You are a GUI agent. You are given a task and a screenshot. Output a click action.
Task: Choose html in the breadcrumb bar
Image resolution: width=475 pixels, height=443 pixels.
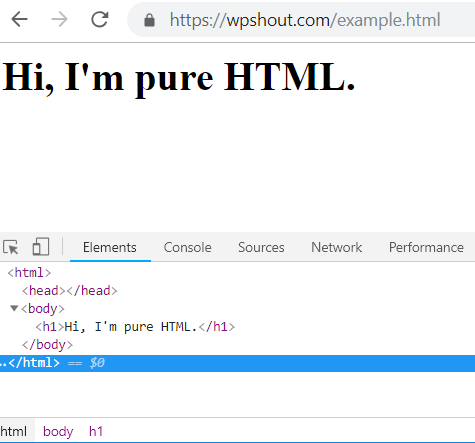[x=14, y=431]
